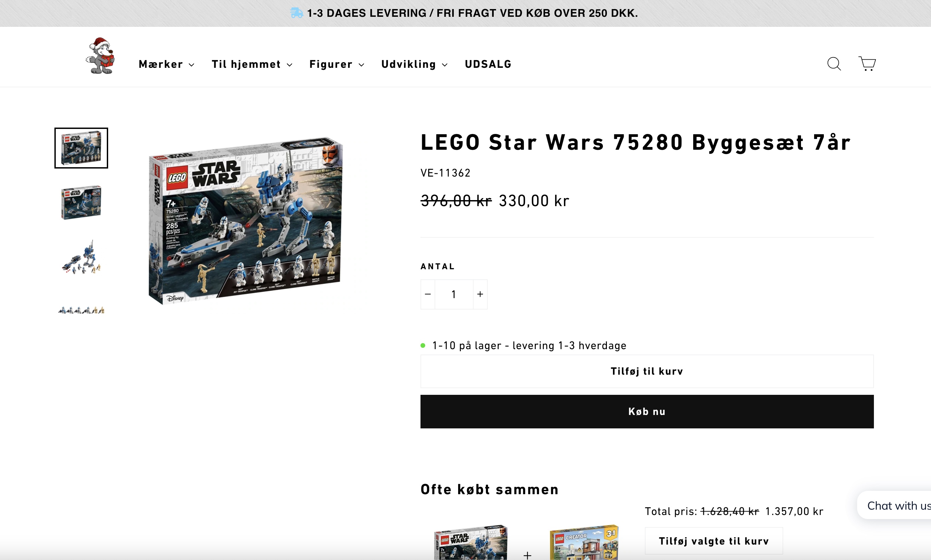Go to the UDSALG page
The height and width of the screenshot is (560, 931).
[488, 64]
